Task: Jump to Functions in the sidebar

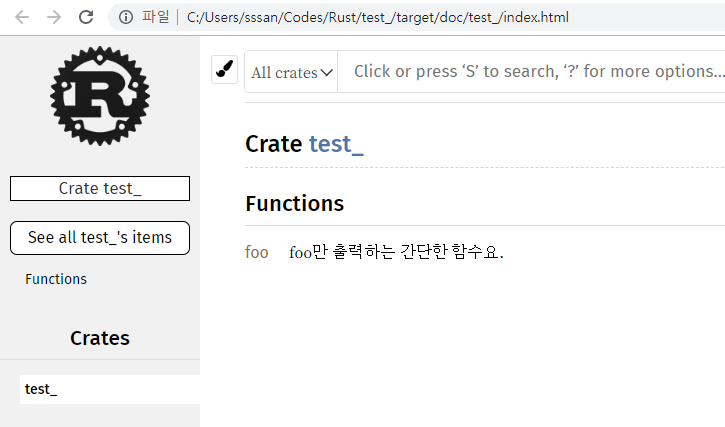Action: (x=56, y=279)
